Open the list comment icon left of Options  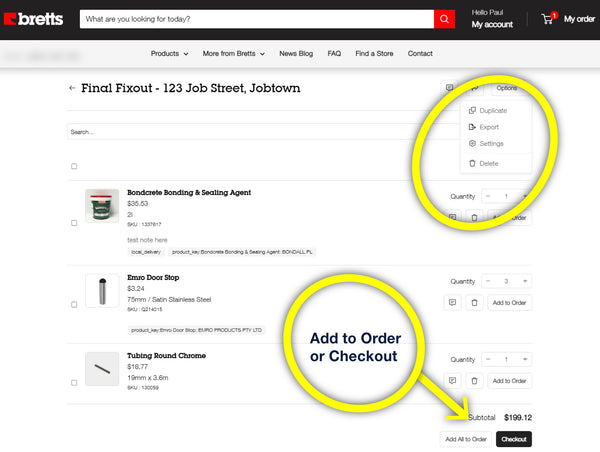point(450,88)
